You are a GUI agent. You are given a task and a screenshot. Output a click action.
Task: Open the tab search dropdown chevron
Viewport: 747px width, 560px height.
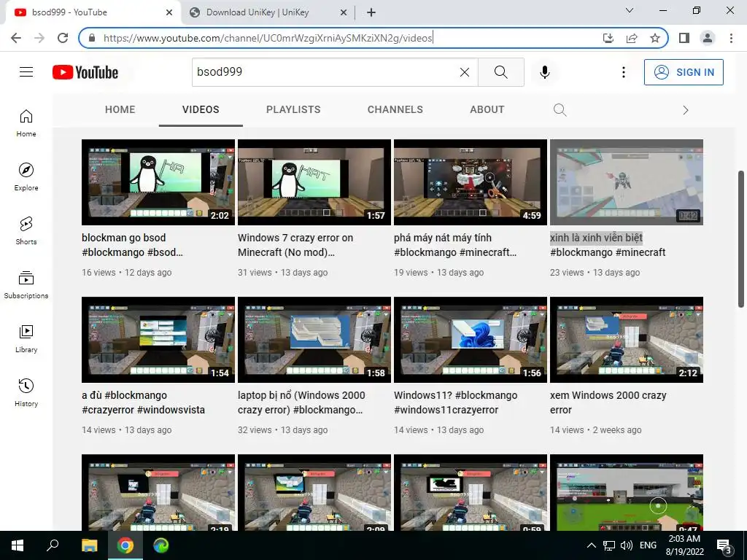click(630, 10)
